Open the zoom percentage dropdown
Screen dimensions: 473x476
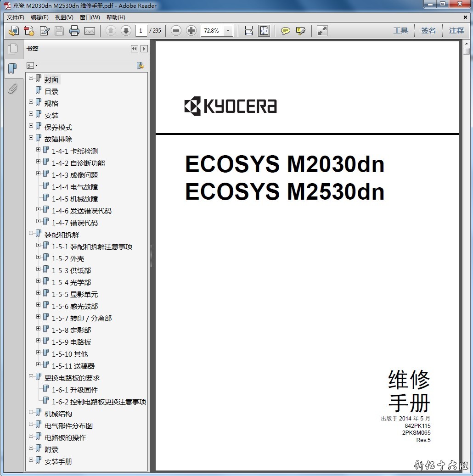[x=228, y=31]
